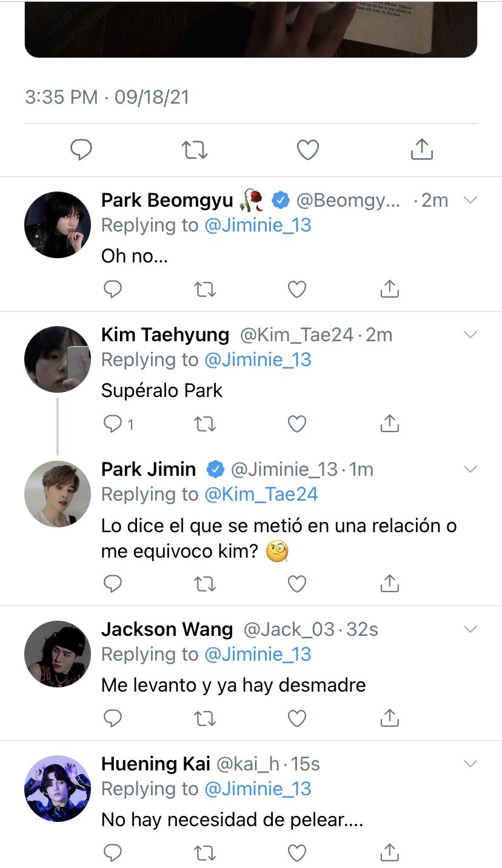Retweet Kim Taehyung's "Supéralo Park" reply
This screenshot has height=868, width=502.
coord(205,424)
